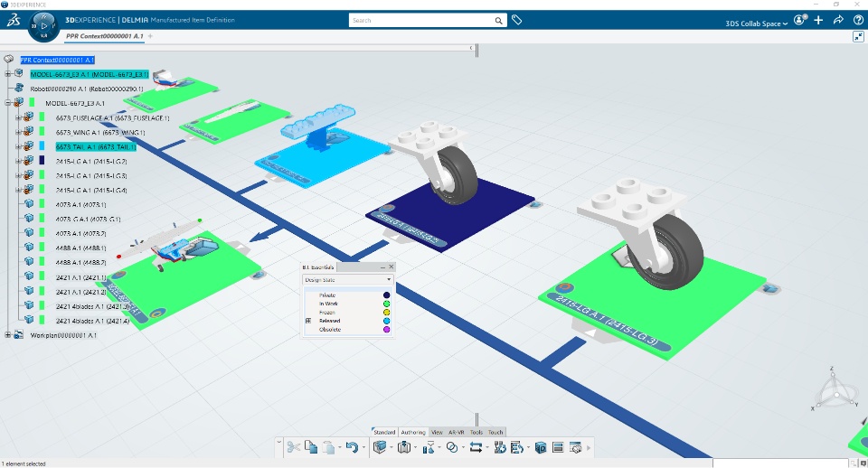The width and height of the screenshot is (868, 468).
Task: Click the Copy icon in Standard toolbar
Action: click(311, 447)
